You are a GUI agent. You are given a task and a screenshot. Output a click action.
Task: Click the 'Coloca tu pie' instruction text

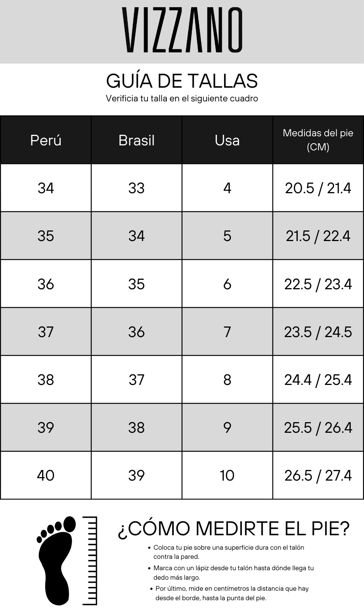(229, 552)
